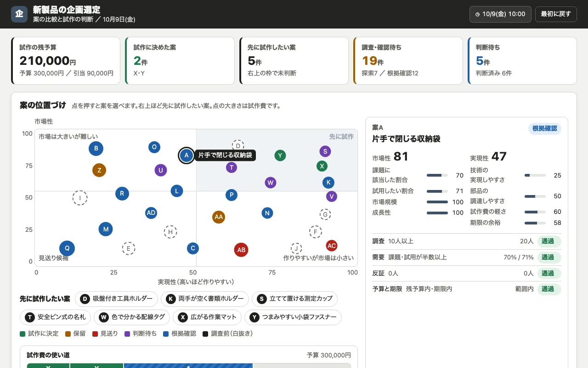Select the つまみやすい小袋ファスナー chip
This screenshot has height=368, width=588.
(293, 317)
